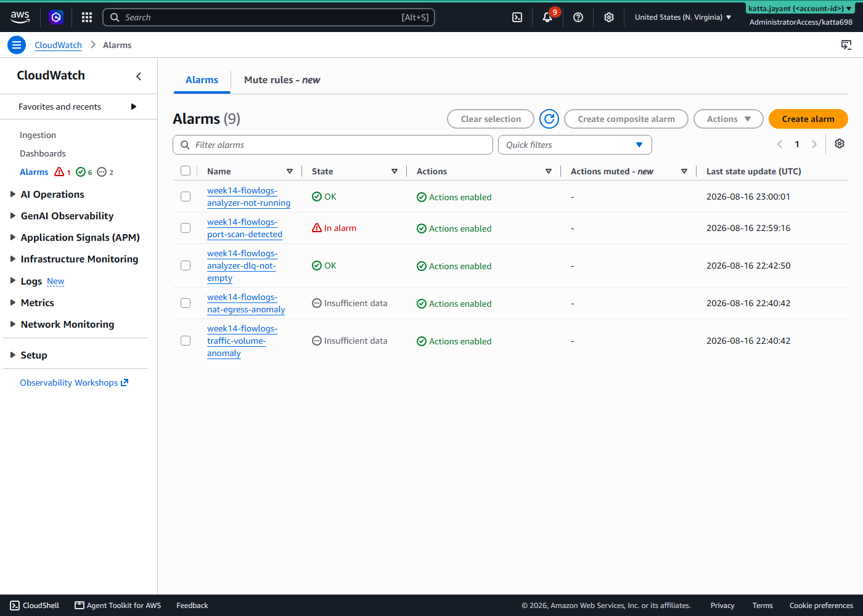This screenshot has width=863, height=616.
Task: Open the Actions dropdown button
Action: point(729,119)
